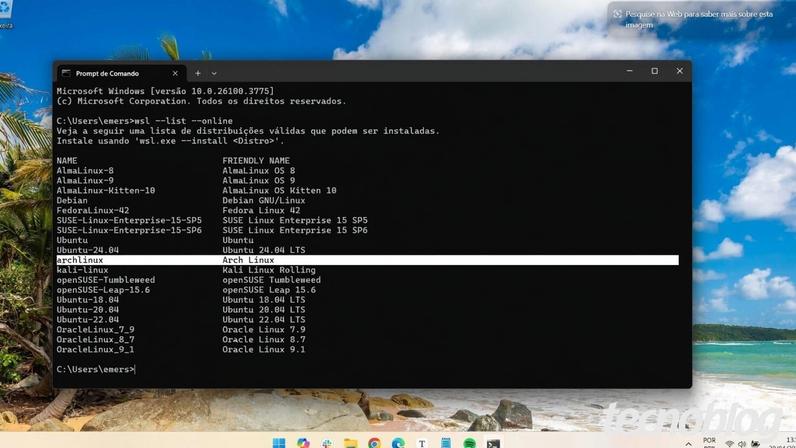This screenshot has width=796, height=448.
Task: Open the Wi-Fi network status icon
Action: tap(729, 444)
